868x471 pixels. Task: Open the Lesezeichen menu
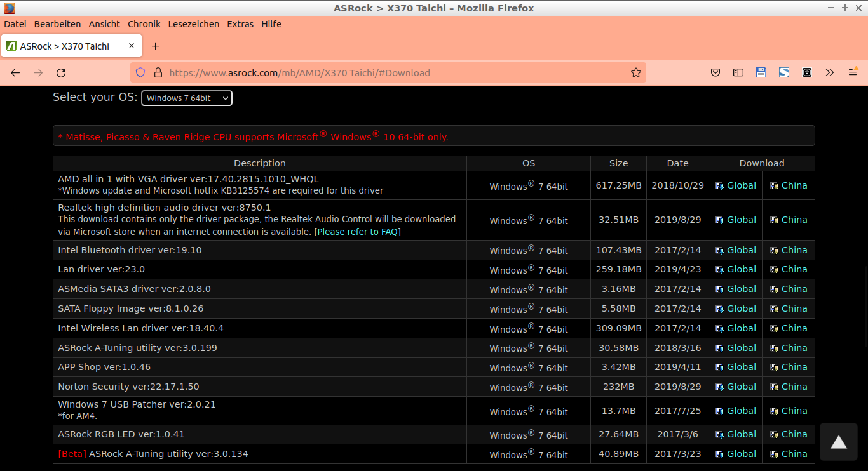194,24
